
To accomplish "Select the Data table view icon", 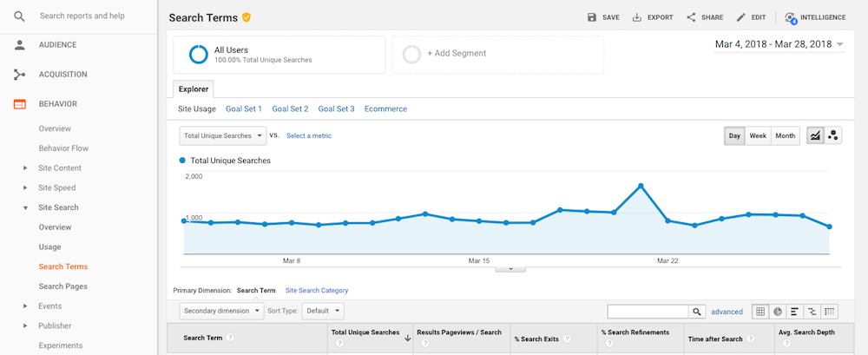I will tap(760, 312).
